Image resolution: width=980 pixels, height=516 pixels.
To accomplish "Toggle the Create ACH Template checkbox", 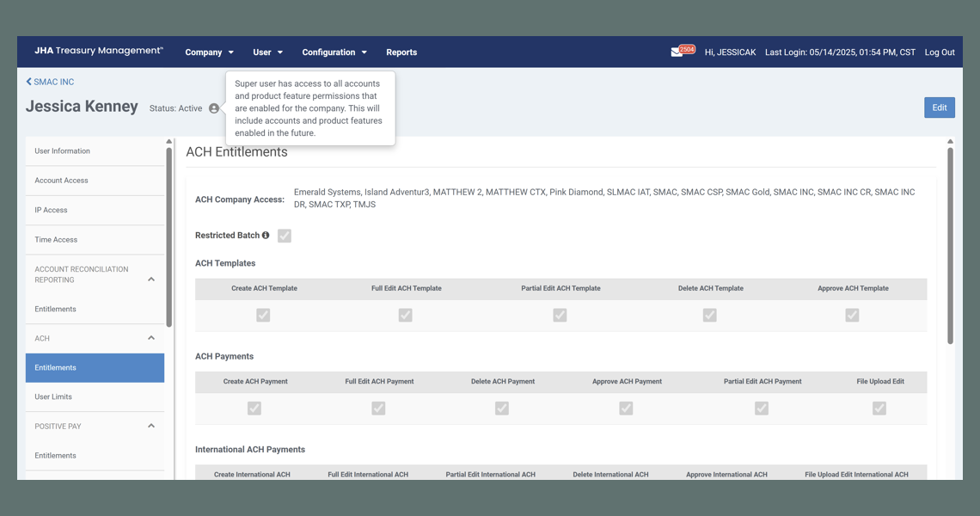I will click(x=263, y=316).
